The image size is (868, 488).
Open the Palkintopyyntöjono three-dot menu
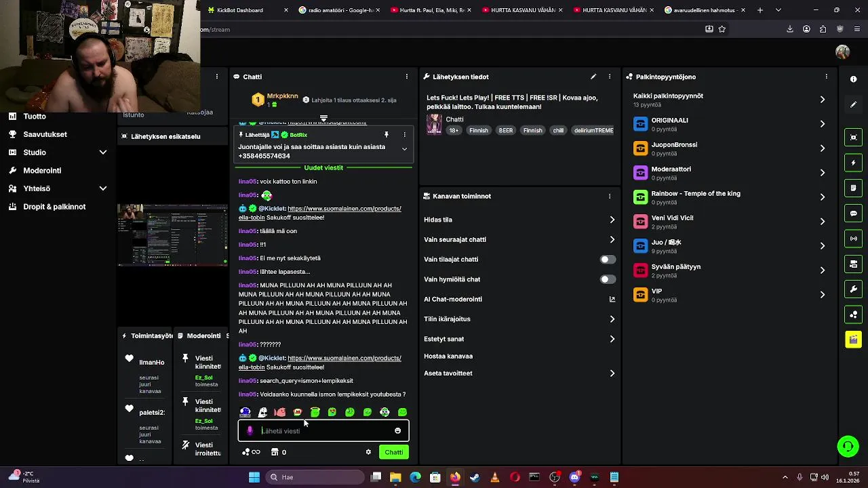827,77
